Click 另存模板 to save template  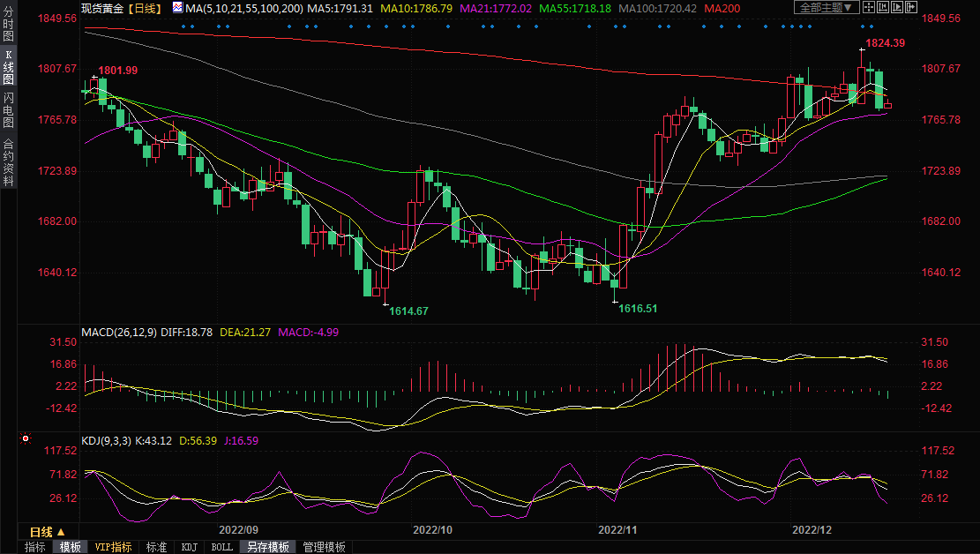[x=268, y=547]
